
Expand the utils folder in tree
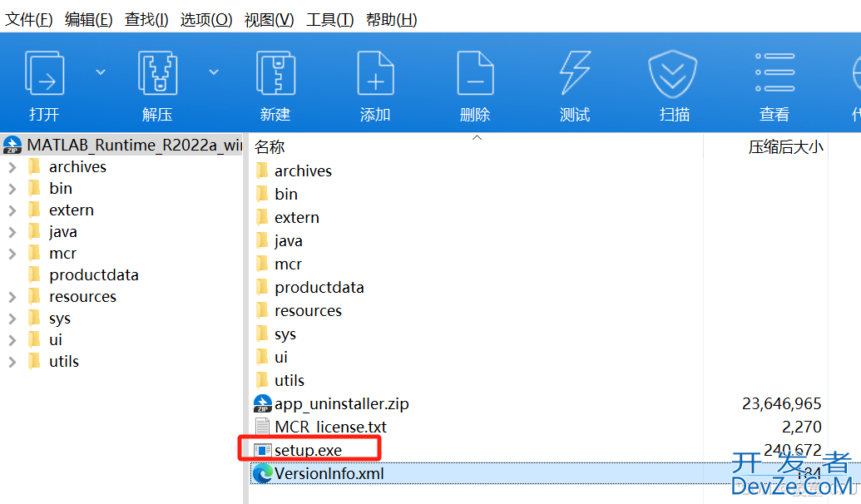click(x=12, y=362)
